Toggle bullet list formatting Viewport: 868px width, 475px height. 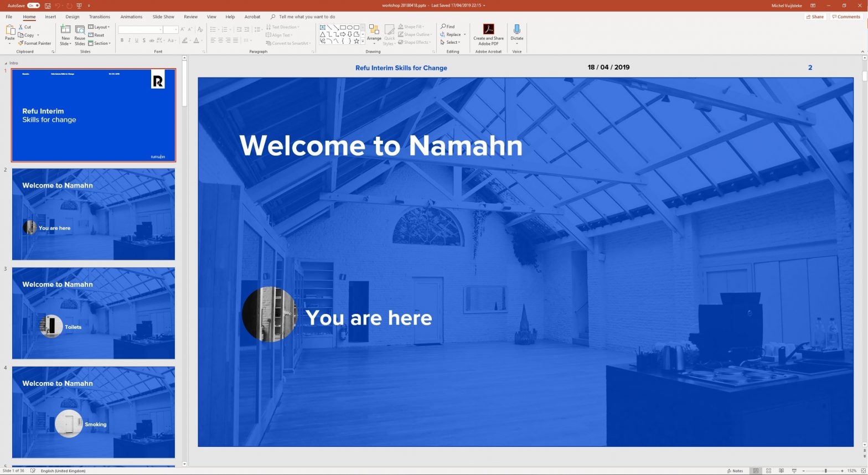coord(213,29)
